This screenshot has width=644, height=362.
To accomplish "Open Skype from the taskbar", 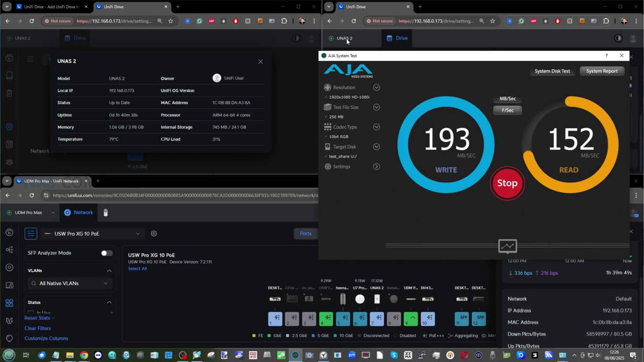I will tap(393, 355).
